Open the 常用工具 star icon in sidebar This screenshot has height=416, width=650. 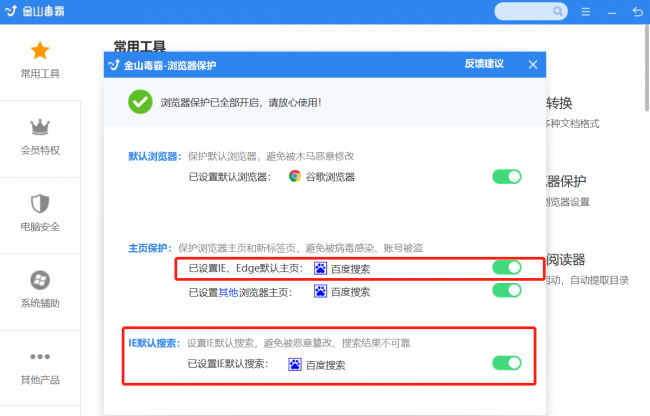click(x=40, y=51)
